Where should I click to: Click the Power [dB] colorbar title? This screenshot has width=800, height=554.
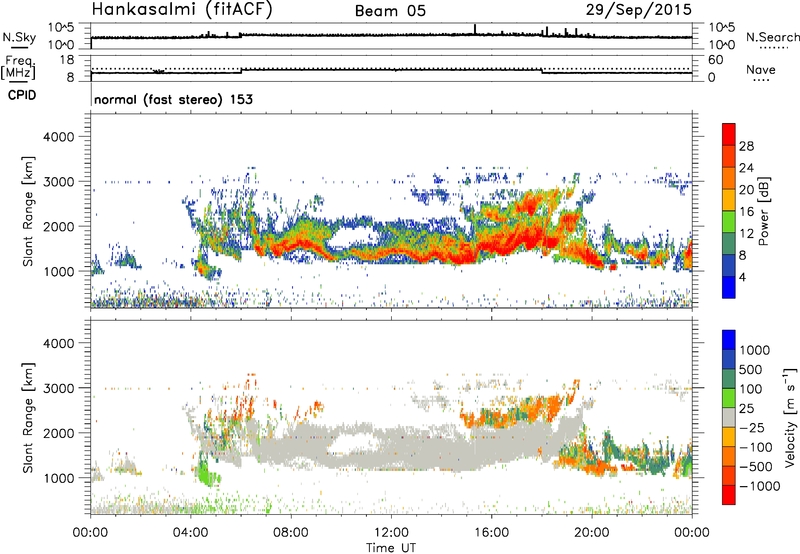point(763,211)
